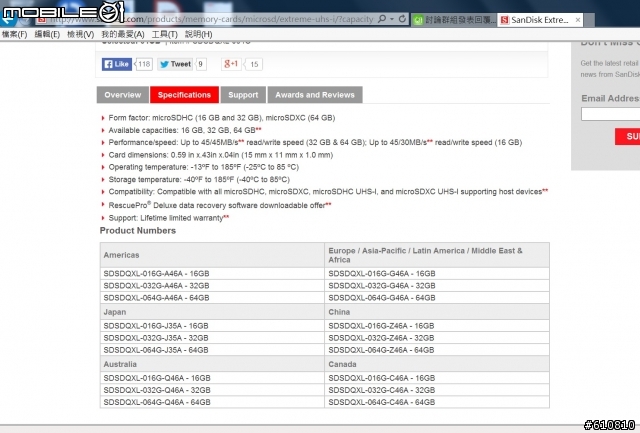Click cell SDSDQXL-016G-G46A - 16GB
Viewport: 640px width, 433px height.
(x=437, y=273)
